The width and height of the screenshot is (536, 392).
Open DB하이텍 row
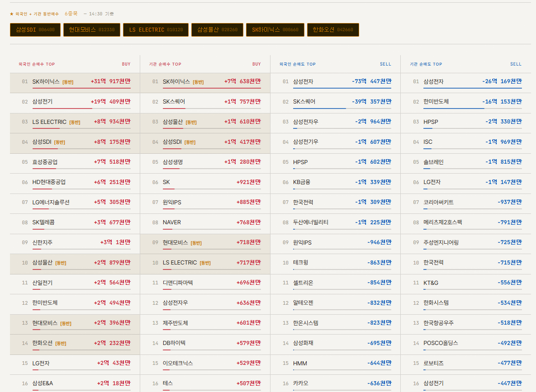(205, 345)
